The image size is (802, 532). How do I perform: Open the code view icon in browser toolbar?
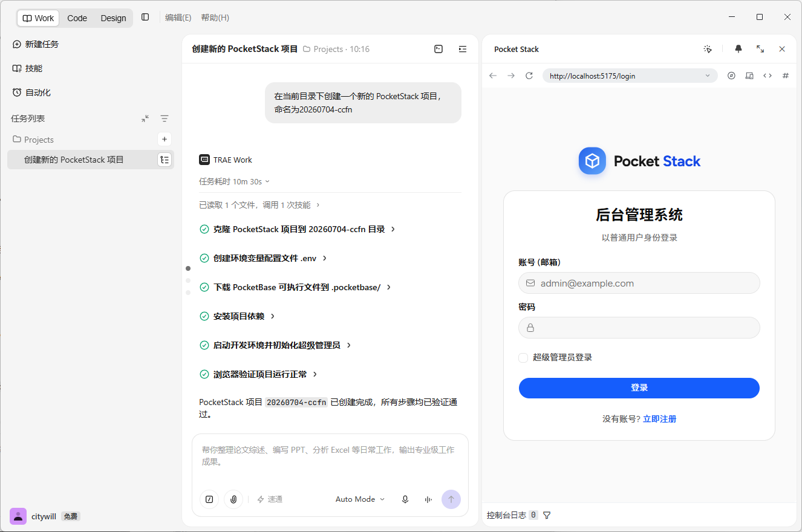768,76
